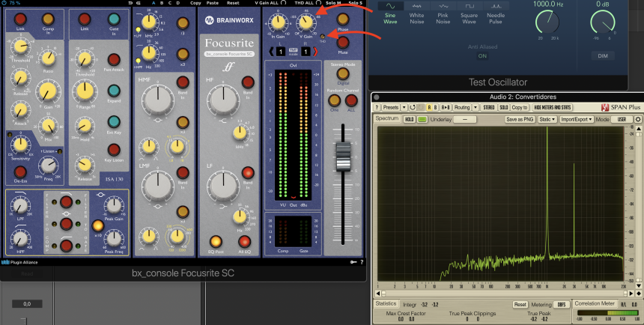This screenshot has height=325, width=644.
Task: Toggle green spectrum enable button in SPAN
Action: (x=422, y=119)
